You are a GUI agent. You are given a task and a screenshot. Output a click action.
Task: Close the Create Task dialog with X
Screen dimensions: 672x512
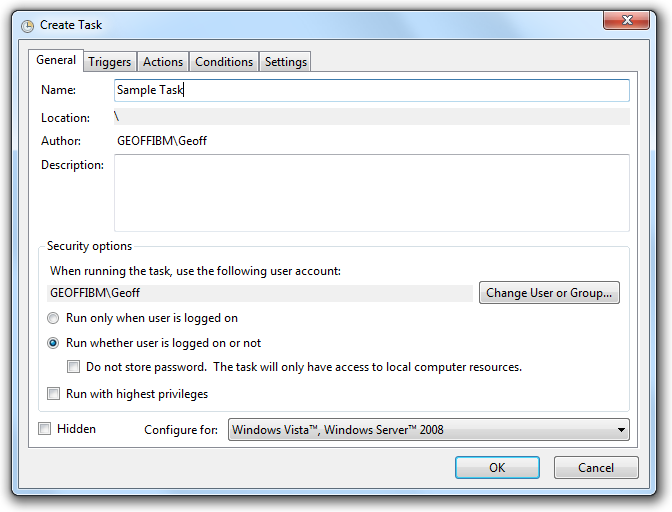point(626,20)
